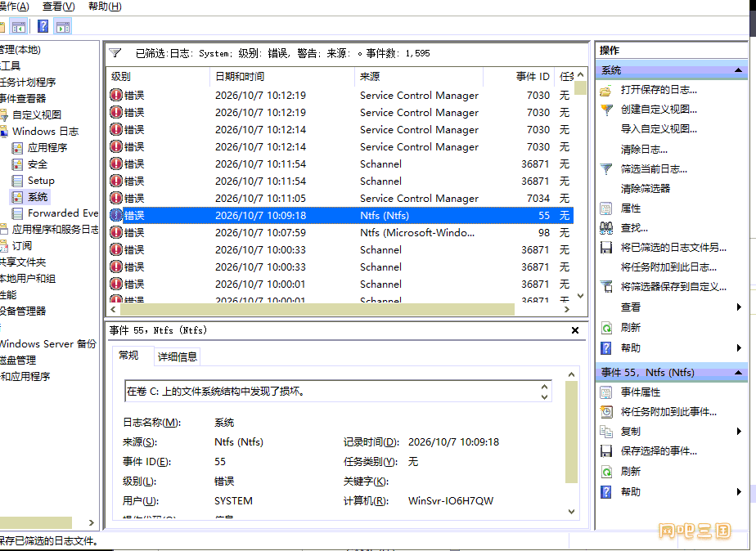Image resolution: width=756 pixels, height=551 pixels.
Task: Select Windows 日志 node in the tree
Action: 45,132
